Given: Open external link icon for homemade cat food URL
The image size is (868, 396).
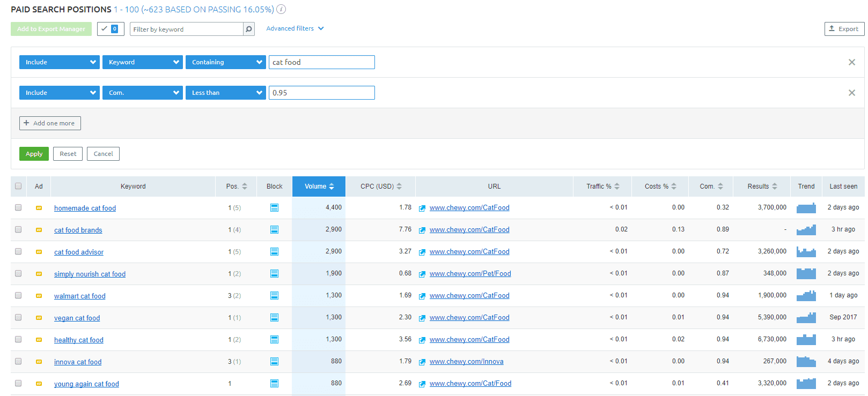Looking at the screenshot, I should pos(422,208).
